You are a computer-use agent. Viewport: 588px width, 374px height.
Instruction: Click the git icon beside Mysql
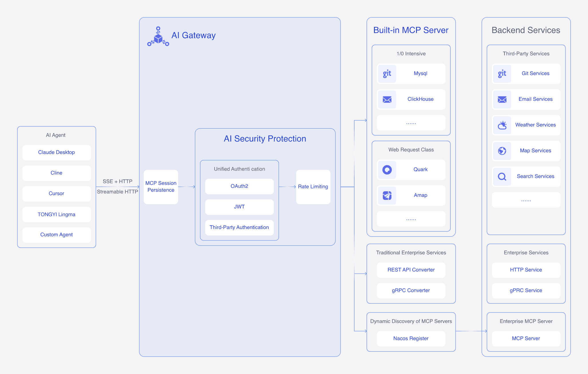(x=387, y=74)
